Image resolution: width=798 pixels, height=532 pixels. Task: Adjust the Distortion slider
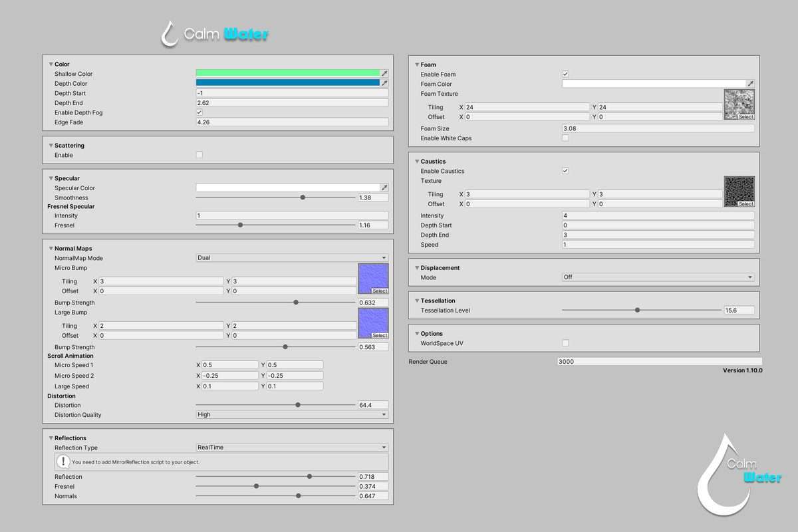click(275, 405)
